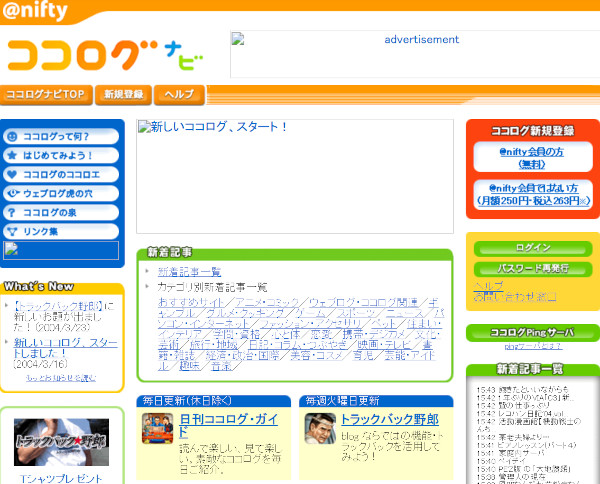Open the 日刊ココログ・ガイド title link
The image size is (600, 484).
click(x=228, y=425)
